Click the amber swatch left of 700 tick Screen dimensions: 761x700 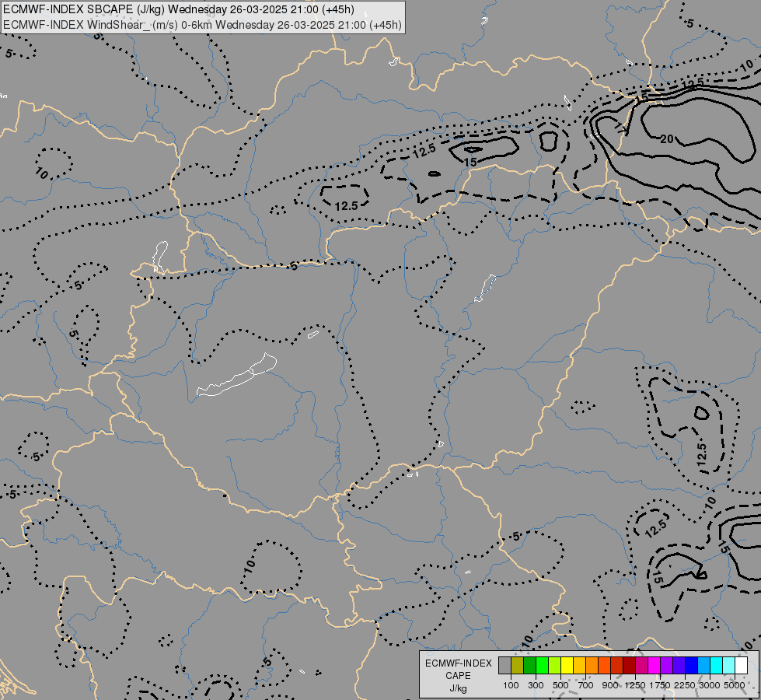pyautogui.click(x=579, y=666)
